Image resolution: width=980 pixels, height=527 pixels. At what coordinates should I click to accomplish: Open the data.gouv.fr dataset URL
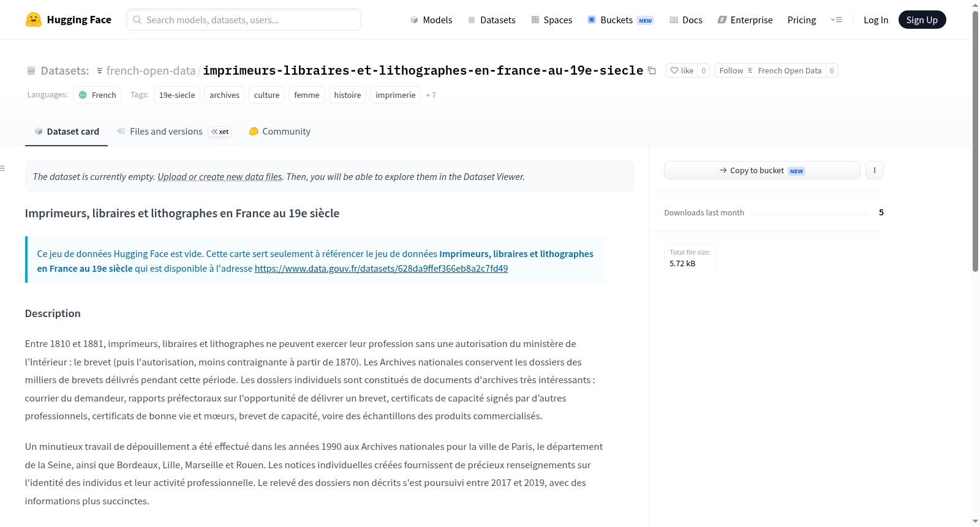point(381,269)
